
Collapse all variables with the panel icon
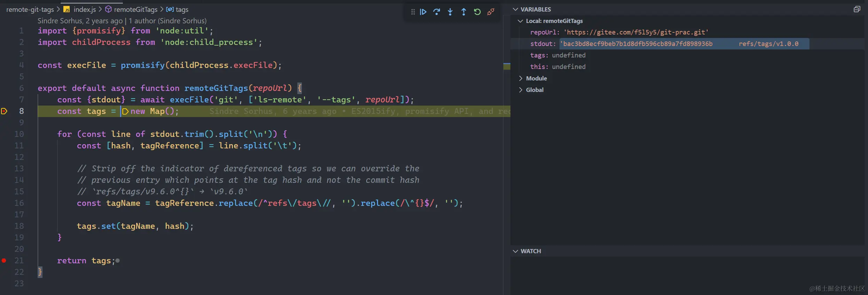(x=857, y=9)
